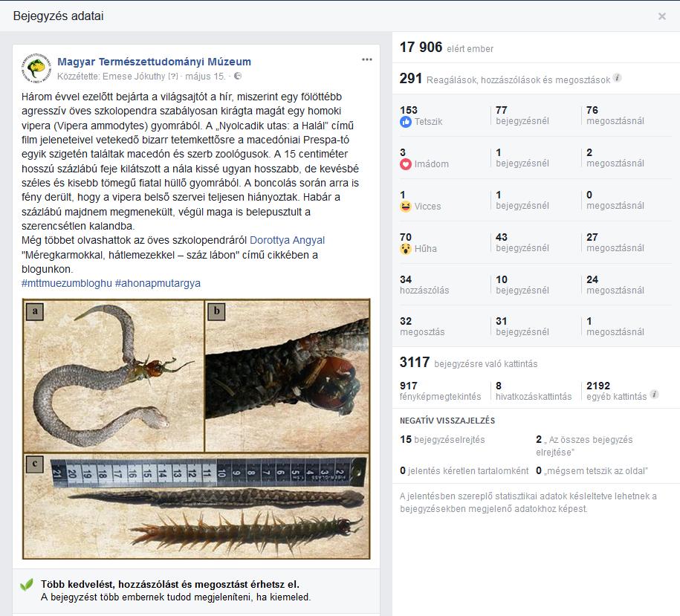680x616 pixels.
Task: Click the 0 mégsem tetszik az oldal entry
Action: pyautogui.click(x=592, y=471)
